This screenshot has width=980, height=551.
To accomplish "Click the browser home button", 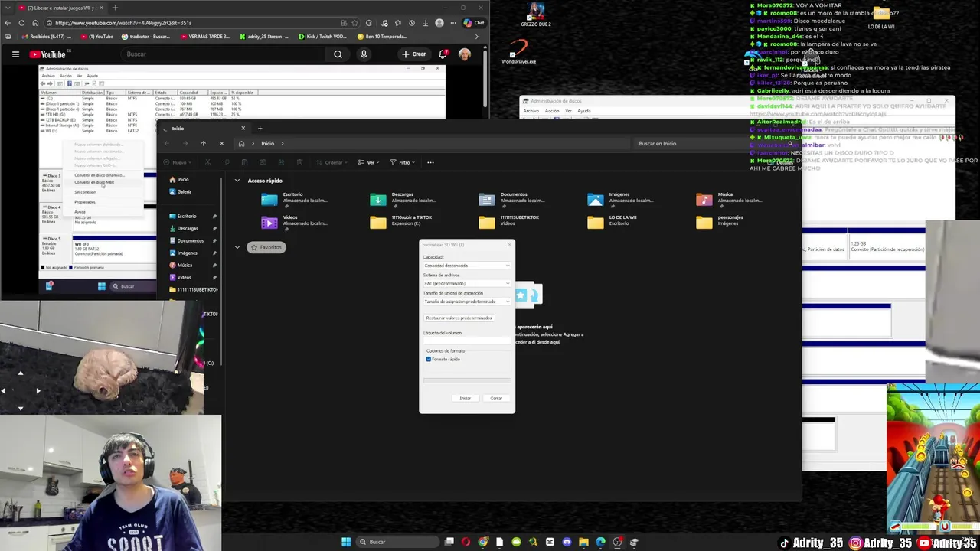I will click(35, 23).
